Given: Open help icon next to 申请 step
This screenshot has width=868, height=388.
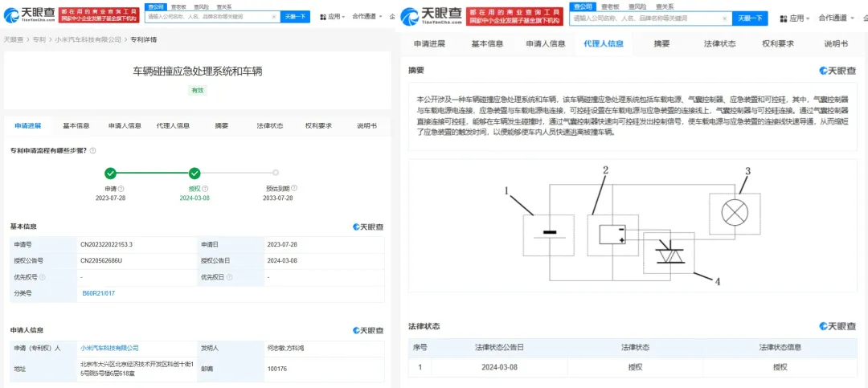Looking at the screenshot, I should point(121,189).
